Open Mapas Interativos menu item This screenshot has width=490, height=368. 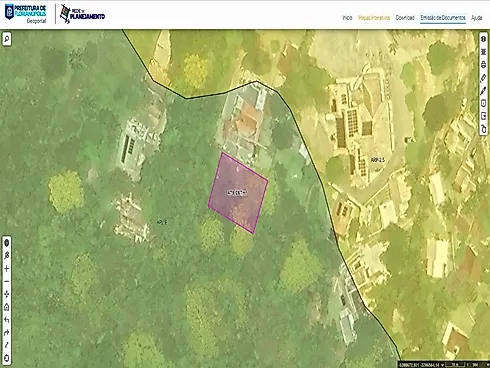tap(374, 18)
